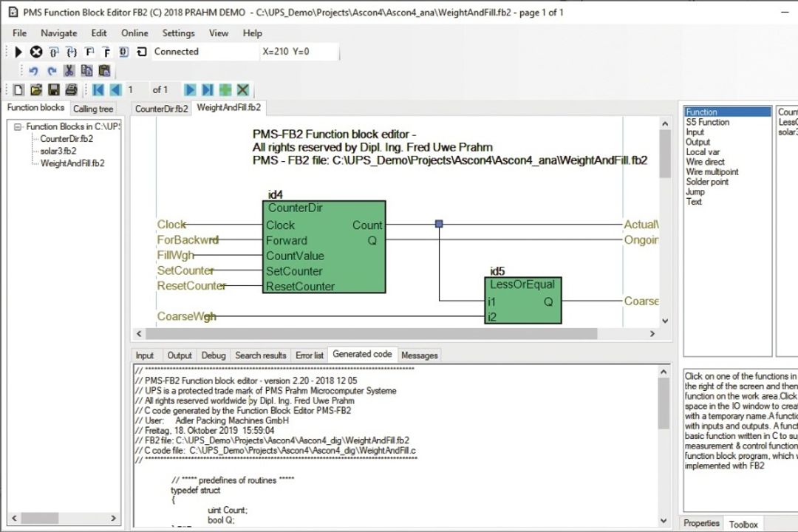Create a new function block file
The height and width of the screenshot is (532, 798).
[18, 90]
